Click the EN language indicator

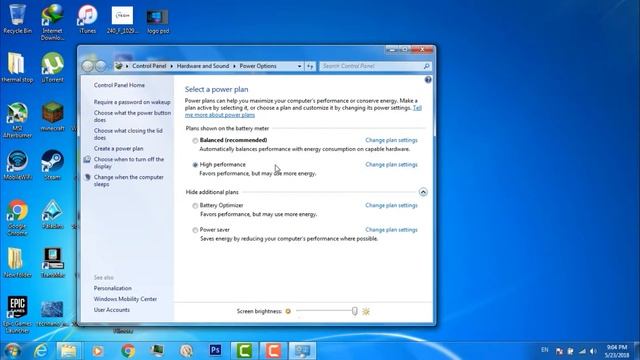(x=544, y=350)
